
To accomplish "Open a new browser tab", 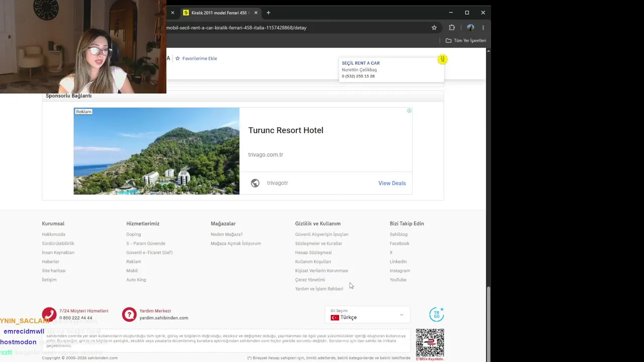I will coord(268,13).
